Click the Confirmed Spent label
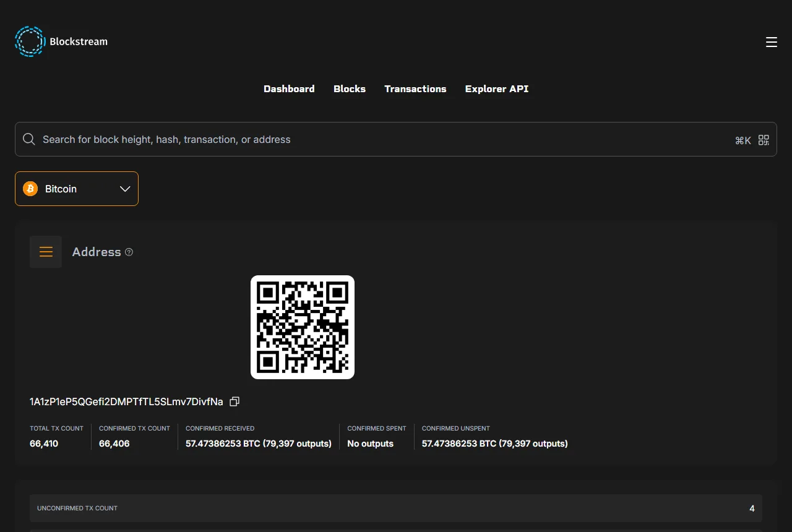The width and height of the screenshot is (792, 532). pos(377,428)
